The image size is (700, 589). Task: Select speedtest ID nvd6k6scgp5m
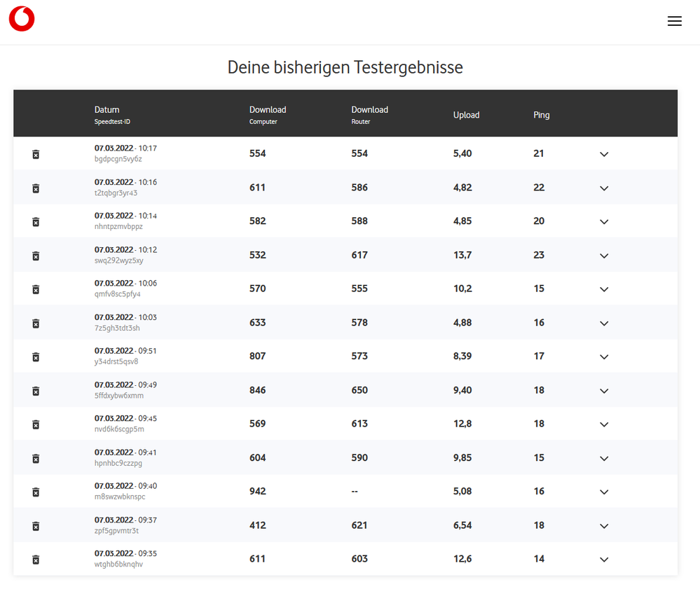tap(119, 429)
